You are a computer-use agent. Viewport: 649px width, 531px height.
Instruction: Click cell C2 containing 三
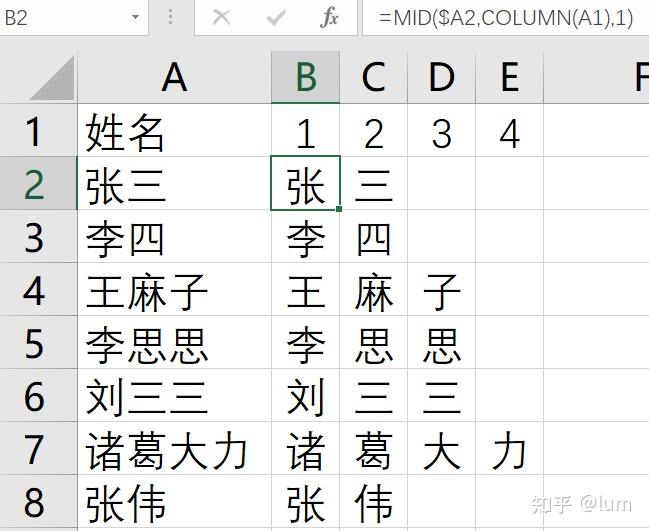[x=373, y=183]
